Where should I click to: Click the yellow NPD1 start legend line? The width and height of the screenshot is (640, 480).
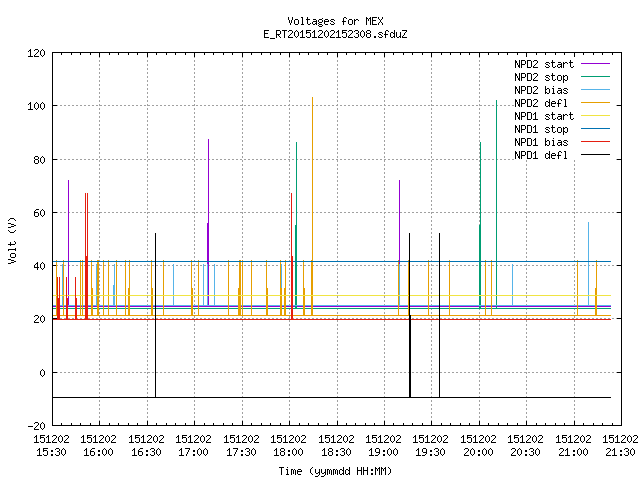(x=595, y=116)
